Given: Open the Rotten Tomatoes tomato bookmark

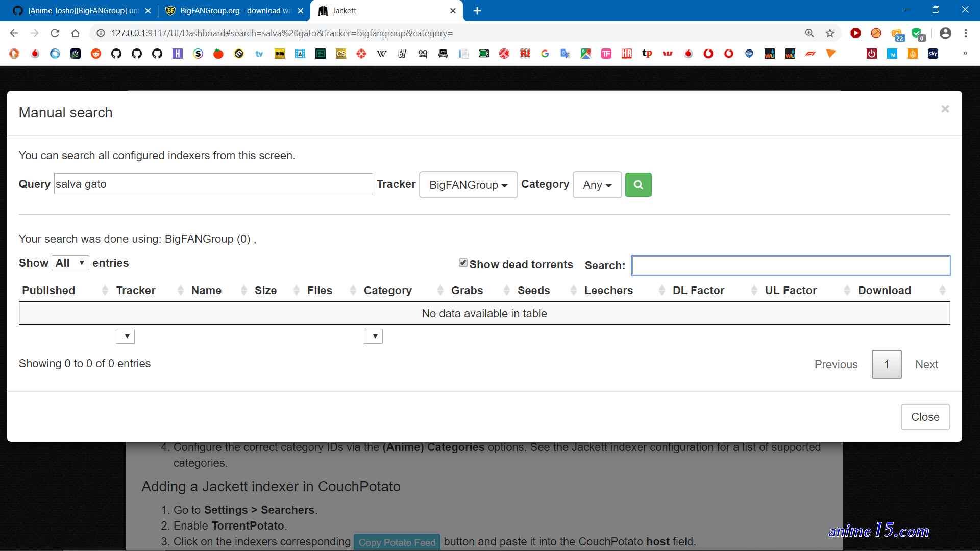Looking at the screenshot, I should point(218,54).
